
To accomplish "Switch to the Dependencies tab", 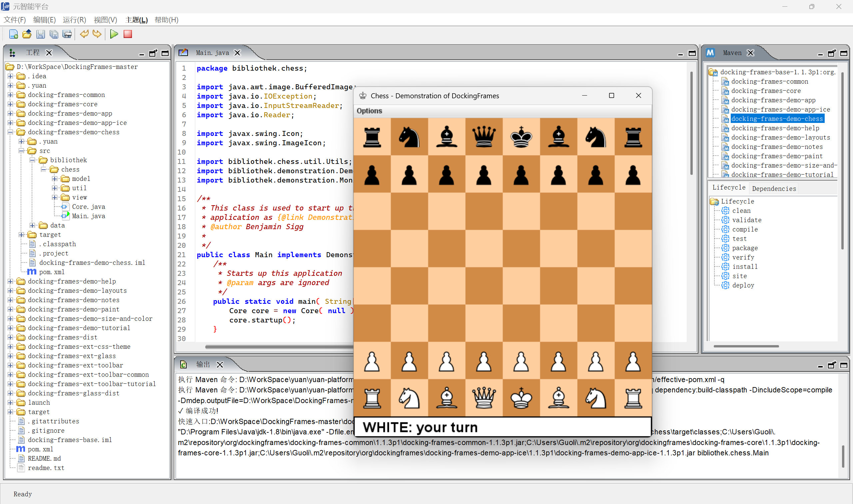I will [x=774, y=189].
